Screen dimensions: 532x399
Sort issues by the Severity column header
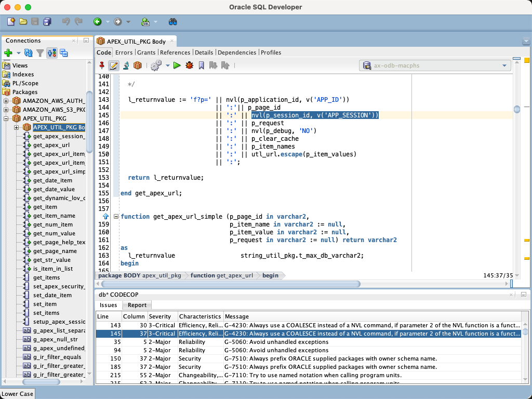click(161, 316)
